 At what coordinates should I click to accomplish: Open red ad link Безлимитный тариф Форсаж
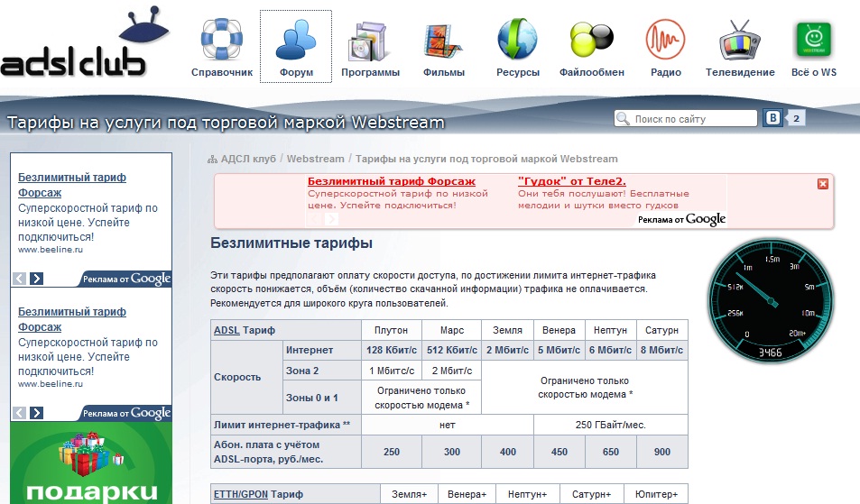[x=392, y=181]
